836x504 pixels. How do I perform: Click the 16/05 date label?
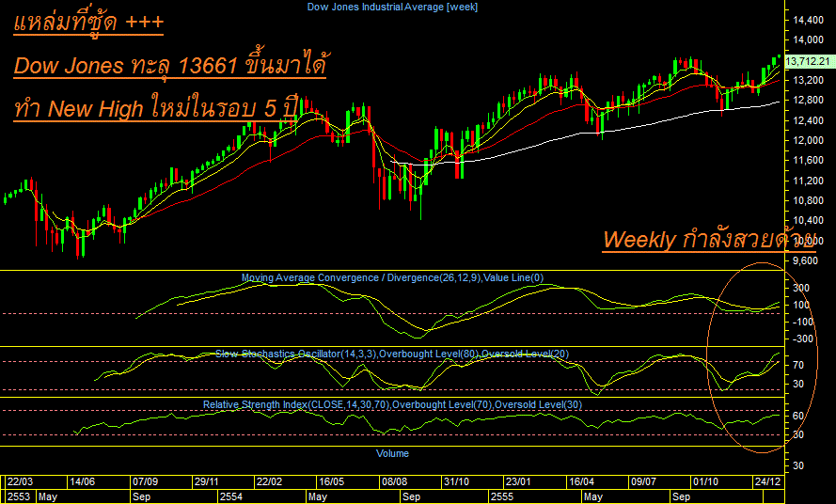331,482
